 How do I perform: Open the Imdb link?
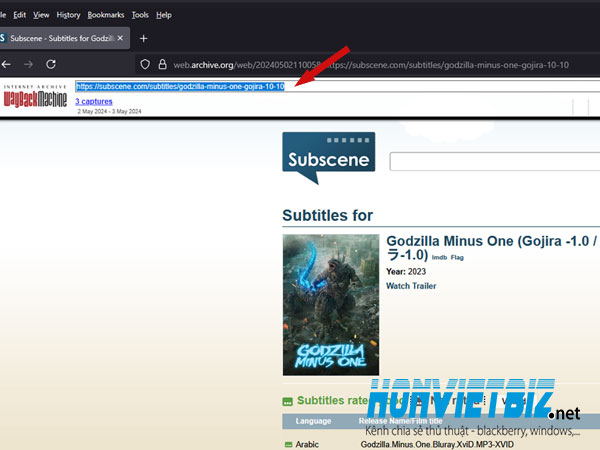pos(439,258)
